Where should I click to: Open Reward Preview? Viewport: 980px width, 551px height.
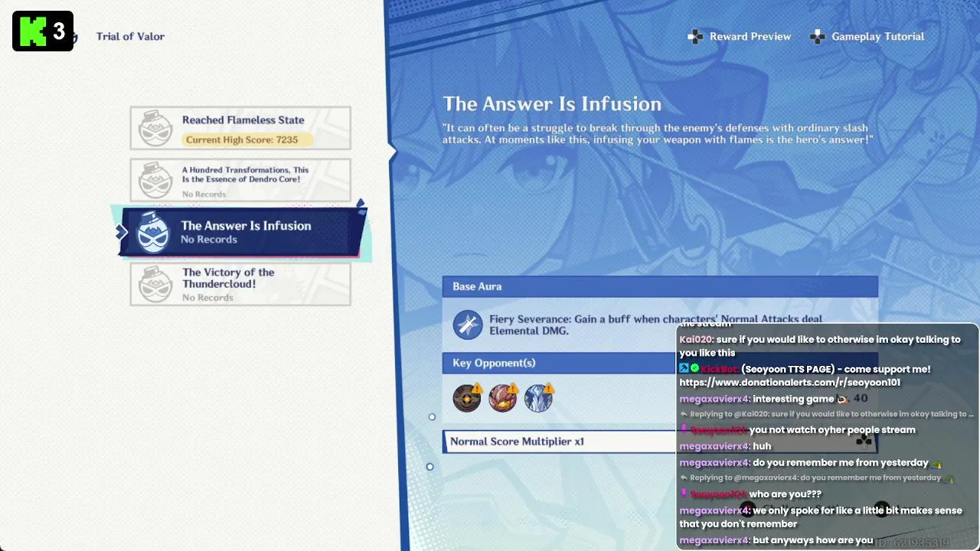pyautogui.click(x=750, y=37)
